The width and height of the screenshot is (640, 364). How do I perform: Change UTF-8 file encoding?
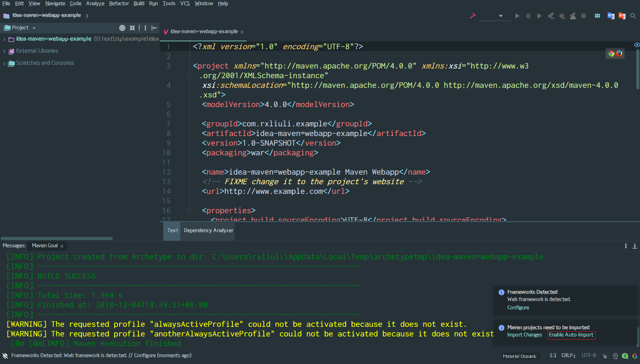tap(589, 356)
